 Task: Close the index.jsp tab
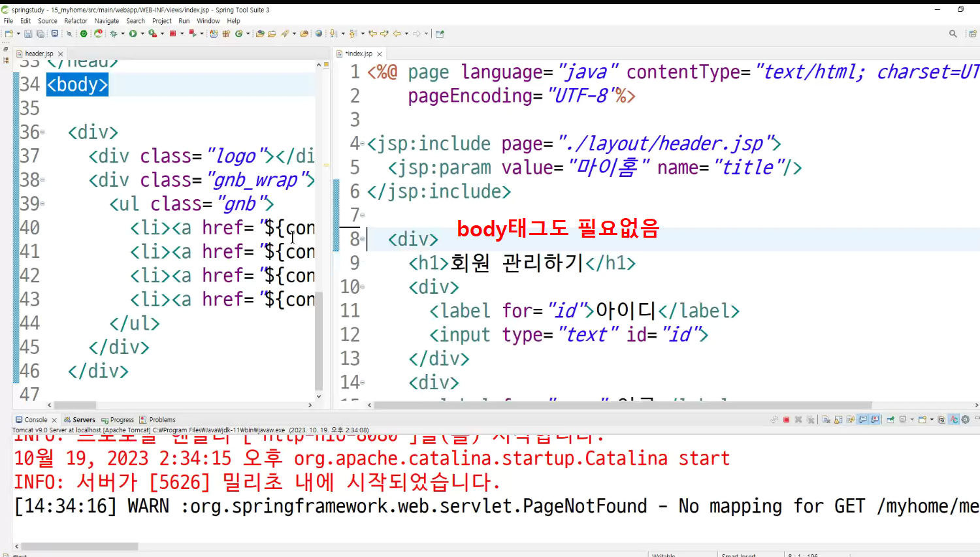click(x=380, y=54)
